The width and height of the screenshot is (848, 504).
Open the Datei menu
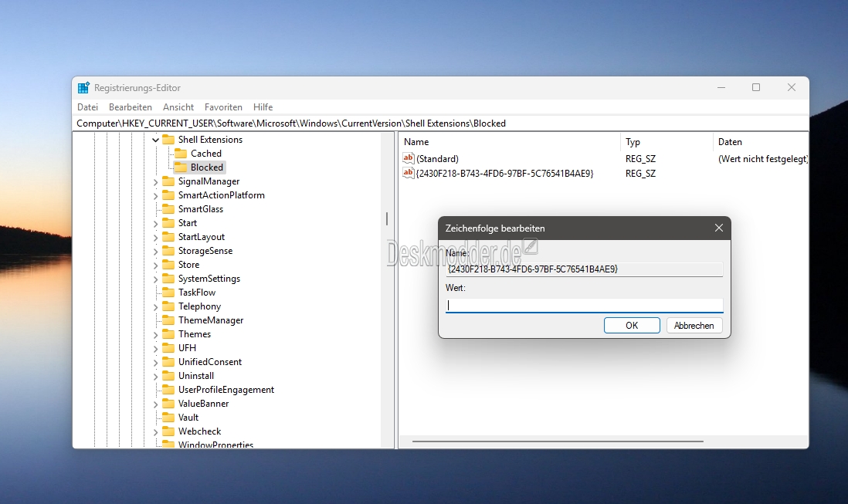coord(87,107)
